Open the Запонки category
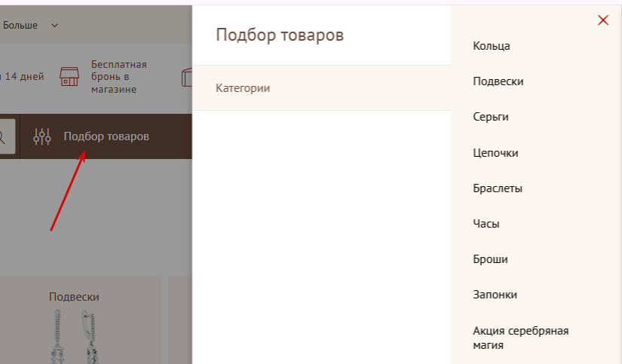The width and height of the screenshot is (622, 364). tap(495, 295)
